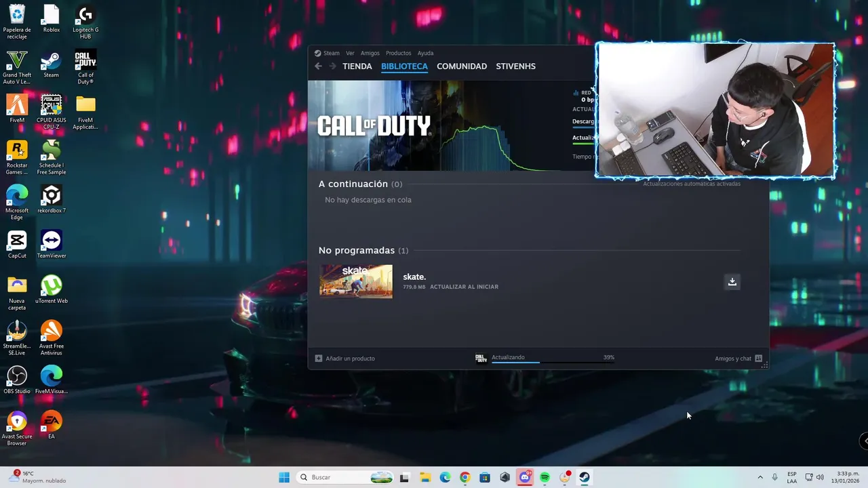
Task: Open the rekordbox 7 desktop icon
Action: [x=51, y=200]
